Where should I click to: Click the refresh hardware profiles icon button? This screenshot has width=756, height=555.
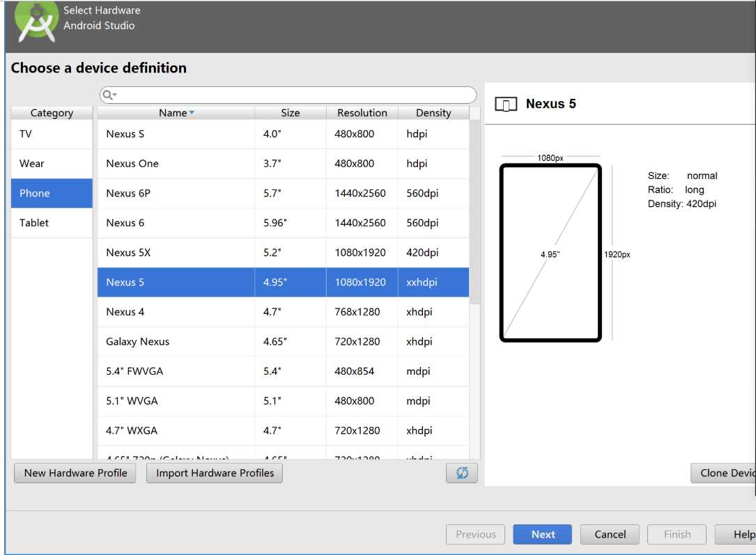click(x=461, y=473)
